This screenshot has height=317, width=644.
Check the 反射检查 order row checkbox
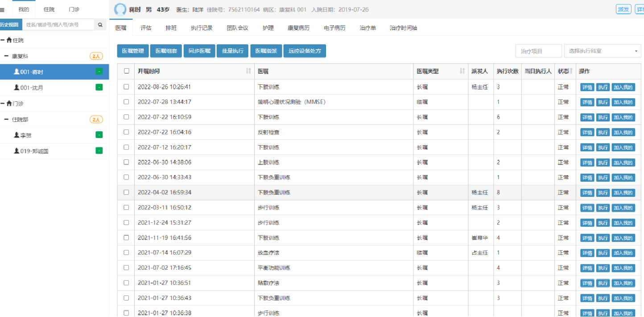(x=126, y=132)
